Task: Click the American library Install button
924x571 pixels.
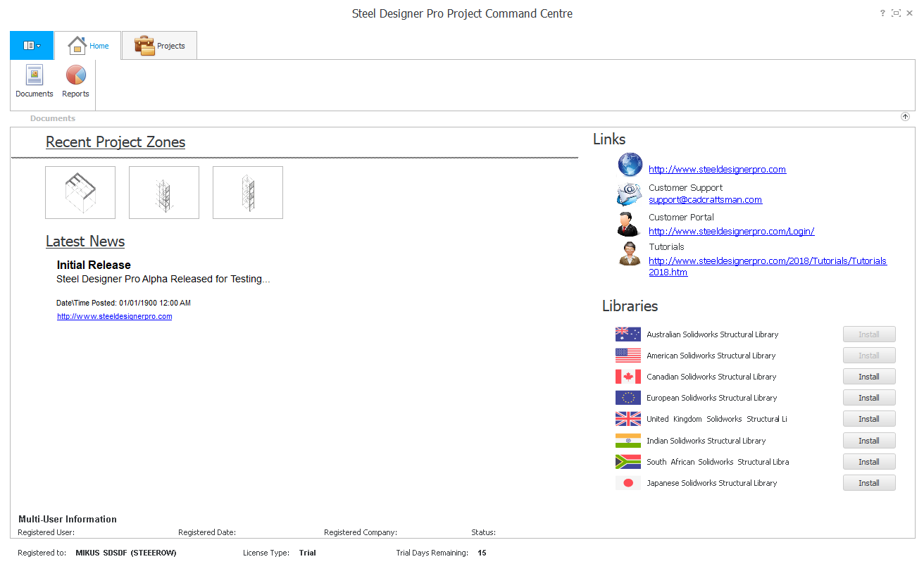Action: click(869, 356)
